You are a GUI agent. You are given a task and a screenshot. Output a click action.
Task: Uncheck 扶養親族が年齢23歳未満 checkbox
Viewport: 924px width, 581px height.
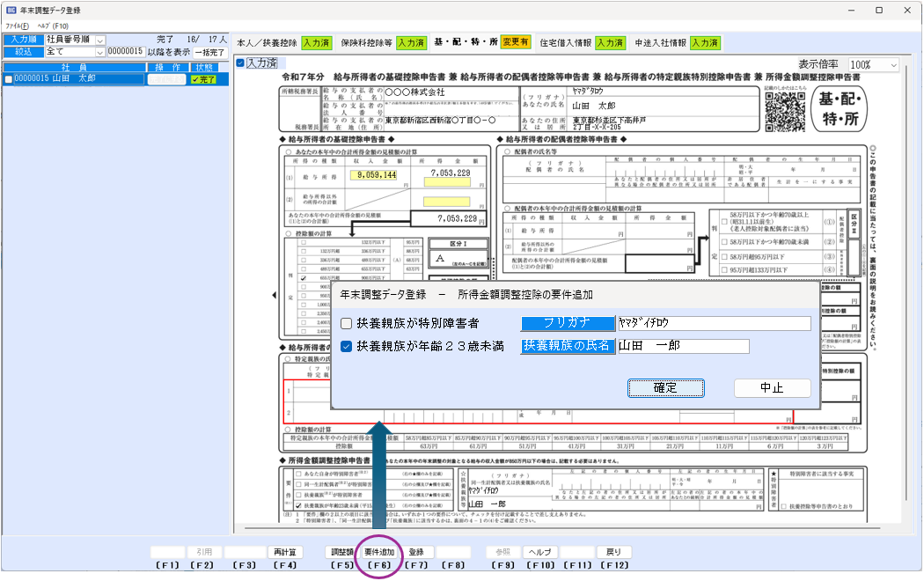347,347
